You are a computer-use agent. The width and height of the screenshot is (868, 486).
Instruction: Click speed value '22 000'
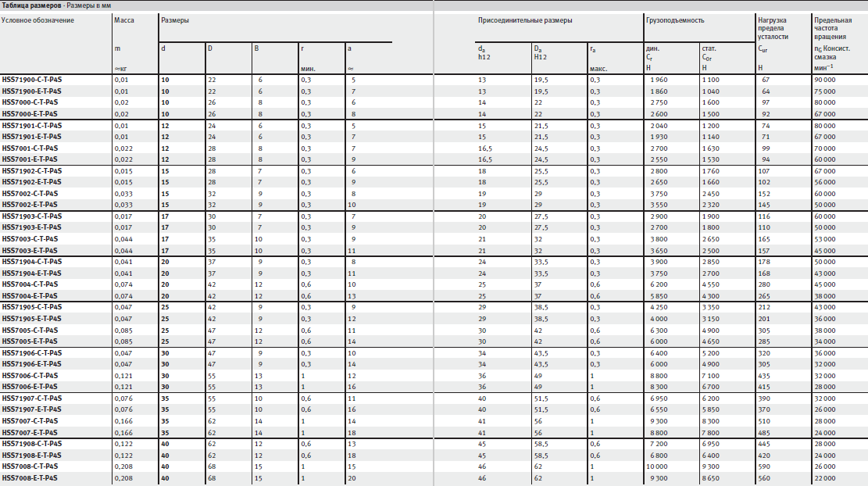point(825,478)
